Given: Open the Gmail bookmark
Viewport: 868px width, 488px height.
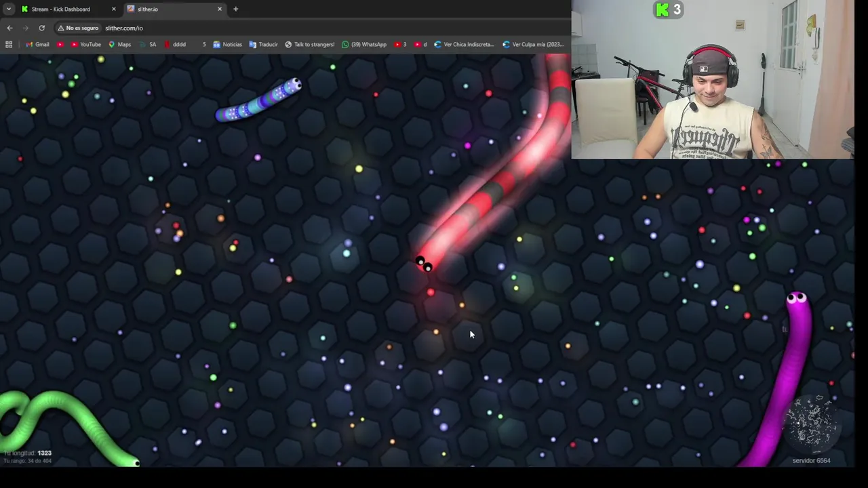Looking at the screenshot, I should click(37, 44).
